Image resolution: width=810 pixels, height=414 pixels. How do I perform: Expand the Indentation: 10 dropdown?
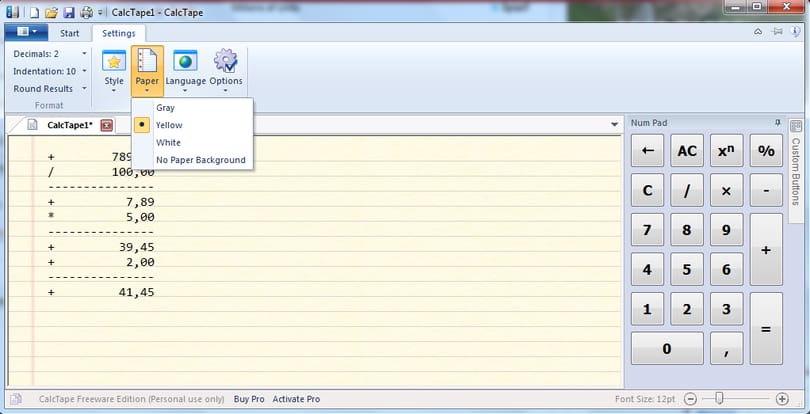[84, 71]
